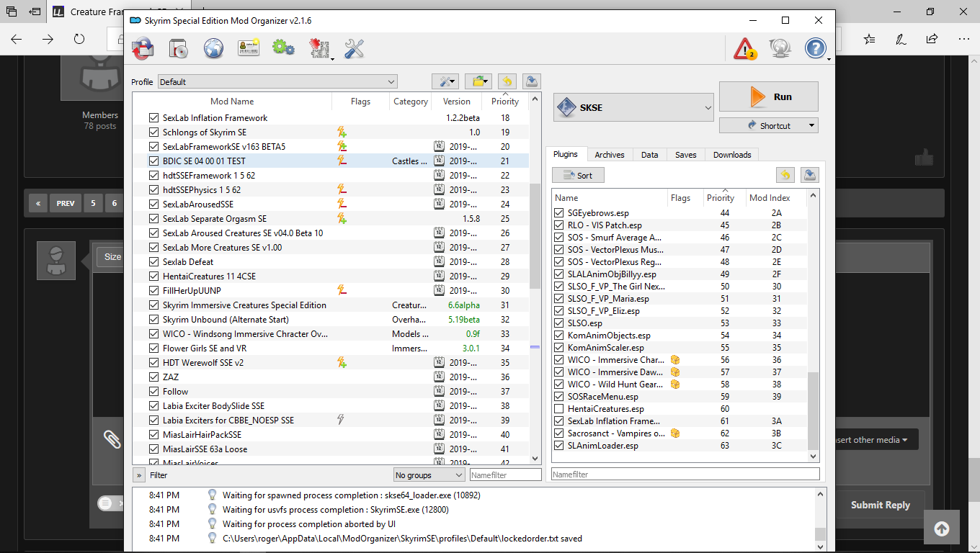Uncheck HDT Werewolf SSE v2 mod
Screen dimensions: 980x553
pos(153,363)
